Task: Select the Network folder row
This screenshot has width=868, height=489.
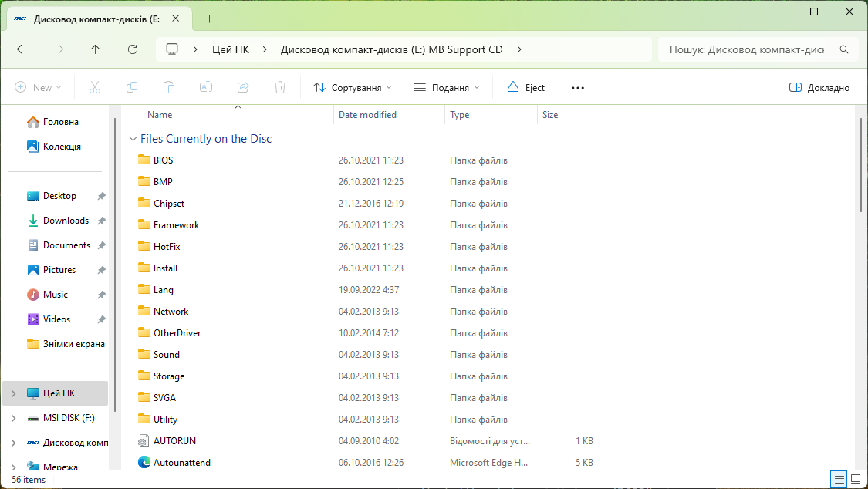Action: click(366, 312)
